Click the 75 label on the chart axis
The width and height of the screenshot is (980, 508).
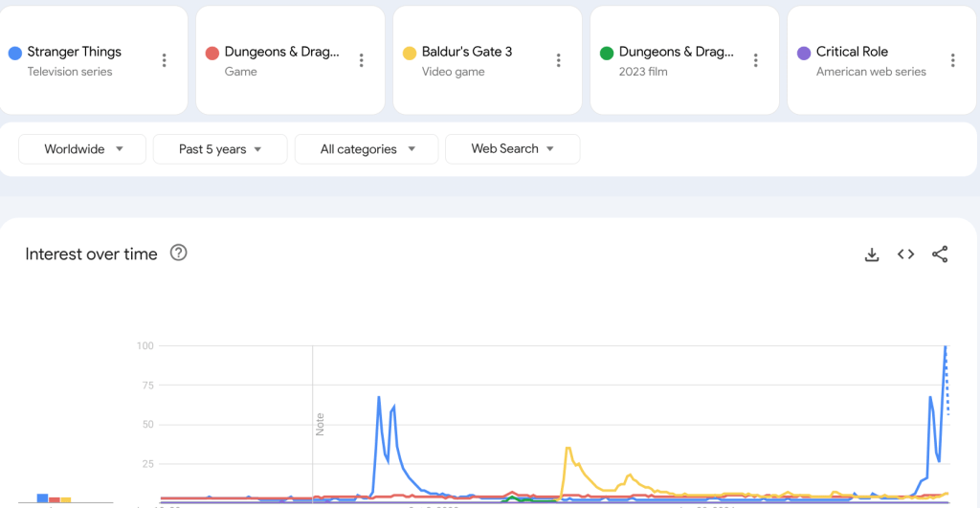tap(147, 386)
